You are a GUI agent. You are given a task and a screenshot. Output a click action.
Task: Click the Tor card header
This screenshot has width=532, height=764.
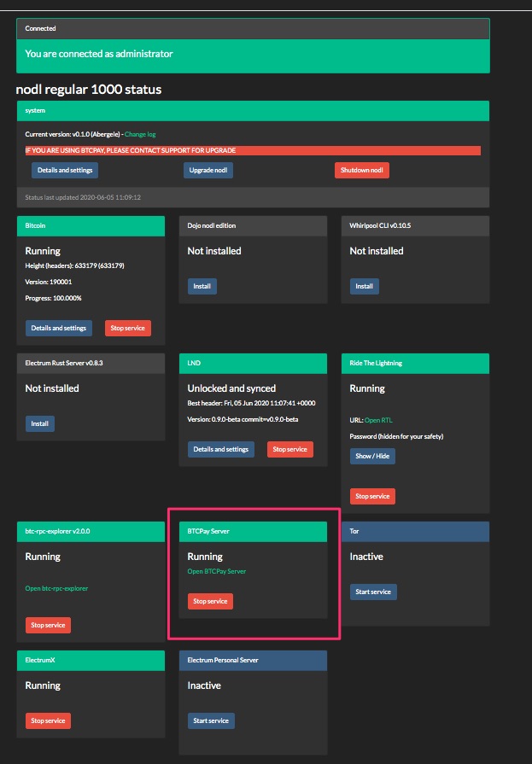(x=416, y=531)
